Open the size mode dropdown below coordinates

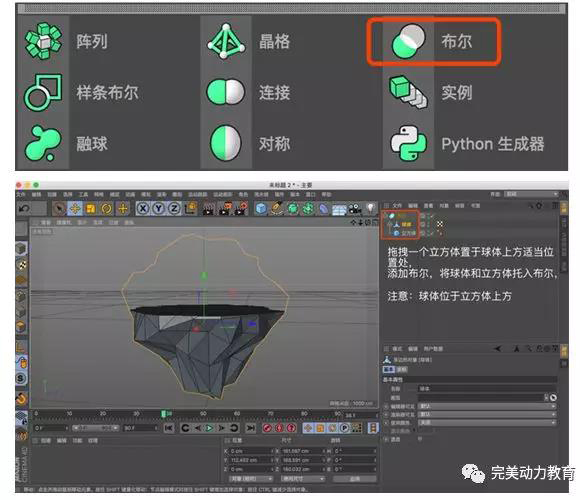click(x=303, y=479)
